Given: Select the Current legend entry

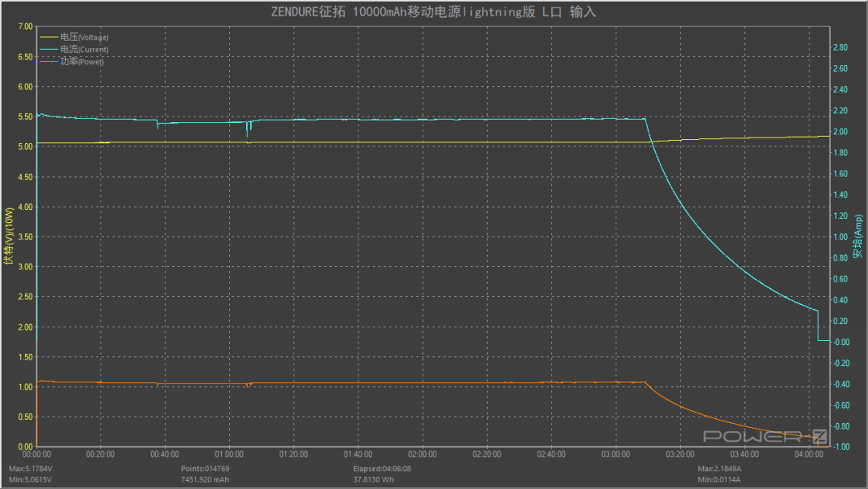Looking at the screenshot, I should pyautogui.click(x=74, y=49).
